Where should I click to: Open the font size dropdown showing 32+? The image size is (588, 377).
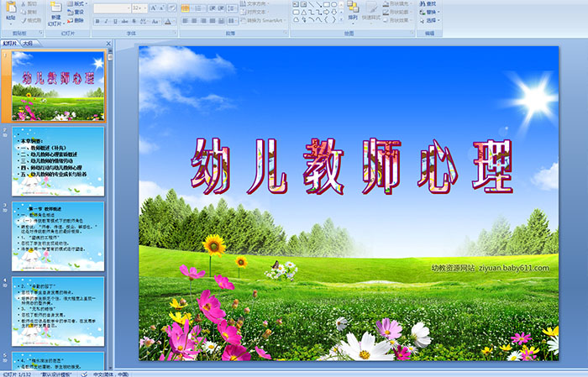click(139, 8)
